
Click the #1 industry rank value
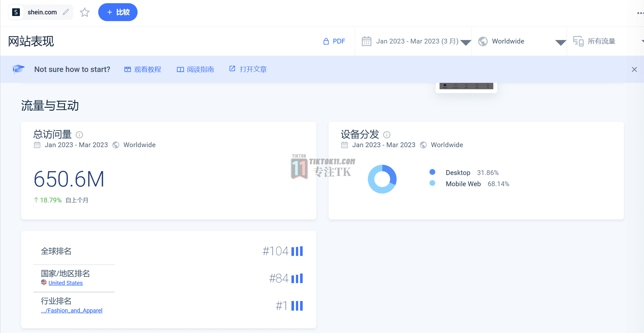(282, 306)
